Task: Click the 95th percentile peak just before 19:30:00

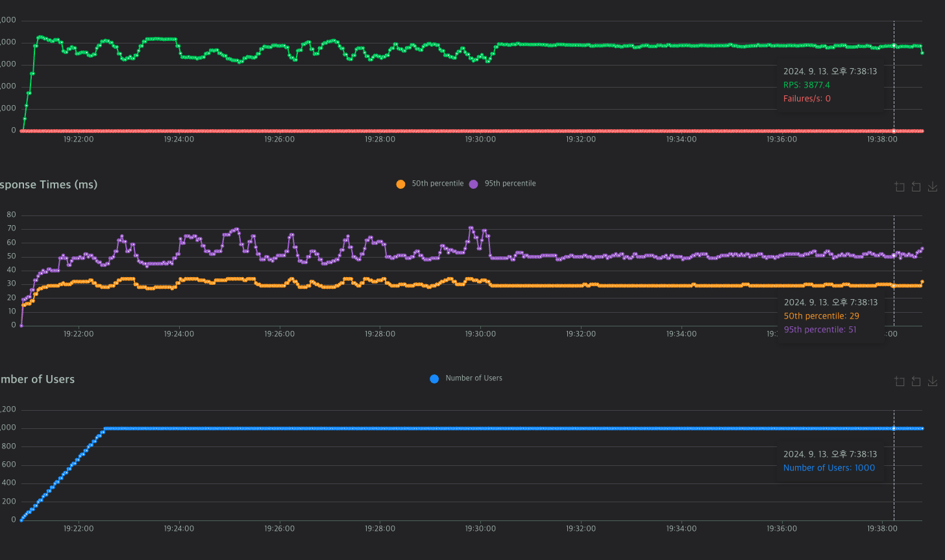Action: point(471,228)
